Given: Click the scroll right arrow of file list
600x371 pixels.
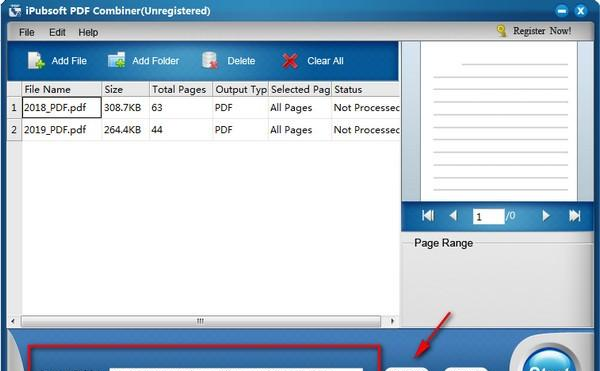Looking at the screenshot, I should [x=392, y=321].
